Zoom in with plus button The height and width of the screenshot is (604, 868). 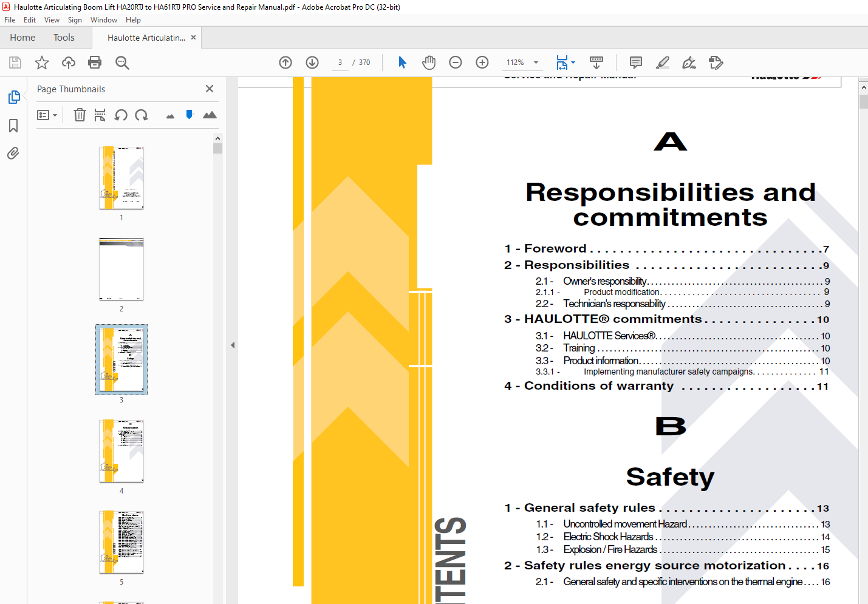click(482, 63)
